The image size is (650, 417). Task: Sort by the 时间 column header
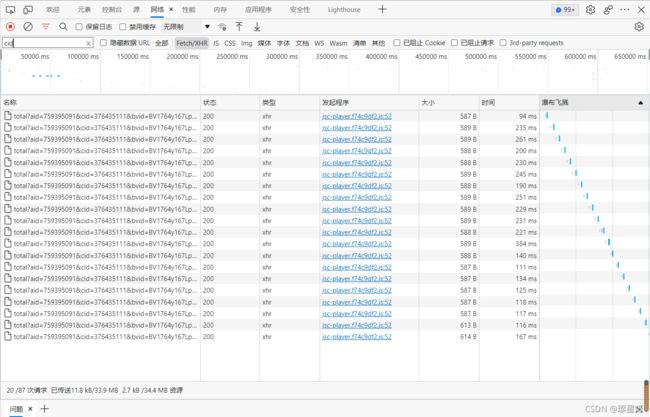(x=509, y=102)
